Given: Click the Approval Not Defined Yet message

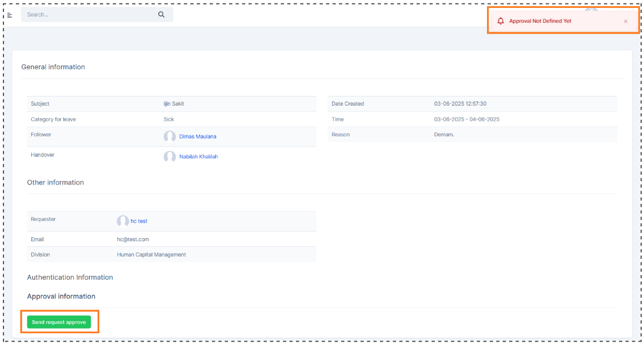Looking at the screenshot, I should 540,21.
